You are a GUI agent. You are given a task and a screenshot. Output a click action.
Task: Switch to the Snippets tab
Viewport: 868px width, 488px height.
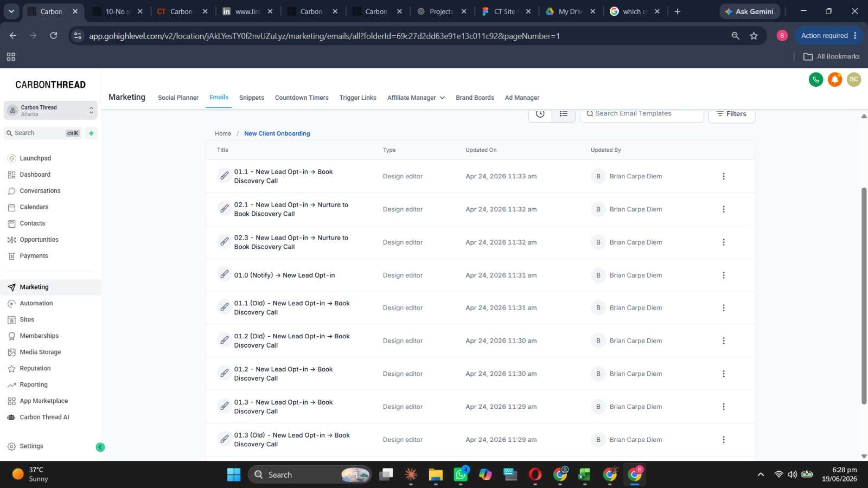[x=252, y=98]
